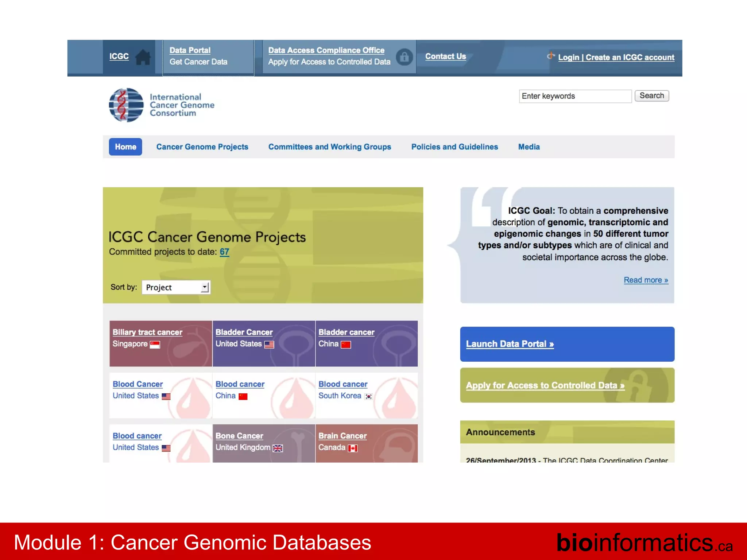
Task: Open Cancer Genome Projects menu
Action: point(202,147)
